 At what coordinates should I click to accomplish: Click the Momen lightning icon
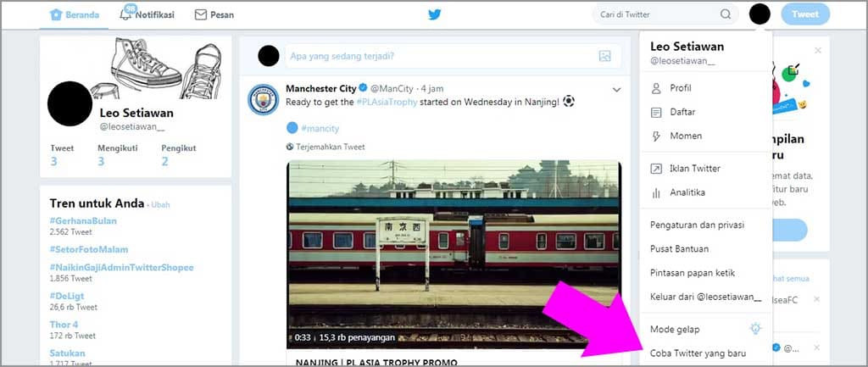click(656, 136)
